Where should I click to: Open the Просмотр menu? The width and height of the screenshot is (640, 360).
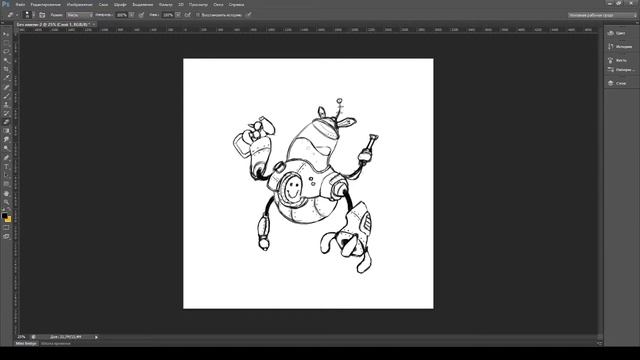coord(198,4)
